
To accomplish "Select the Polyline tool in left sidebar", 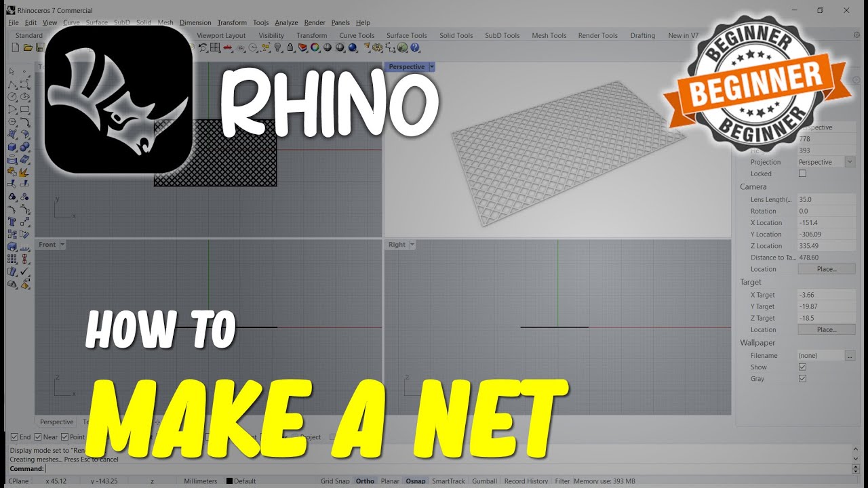I will tap(12, 84).
